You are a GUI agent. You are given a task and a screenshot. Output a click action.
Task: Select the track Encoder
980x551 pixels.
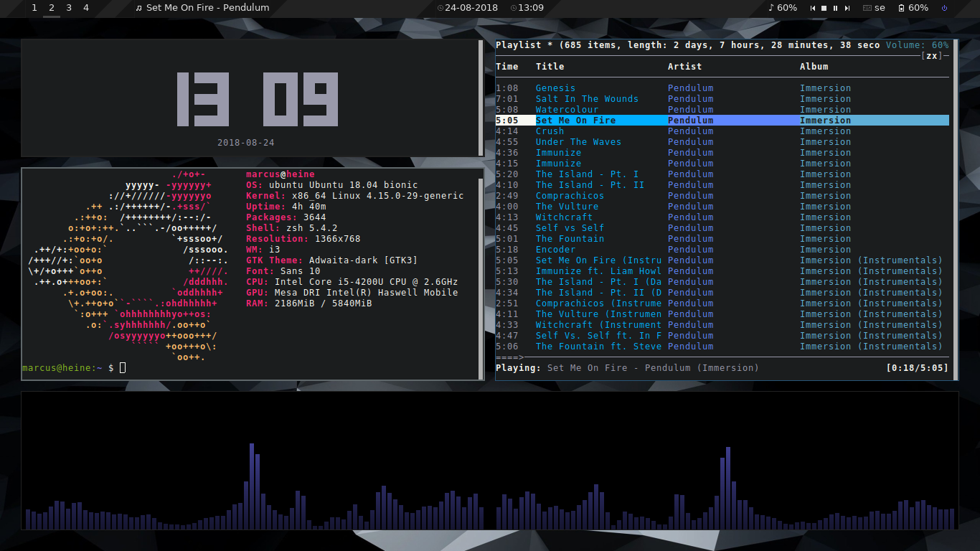point(722,250)
